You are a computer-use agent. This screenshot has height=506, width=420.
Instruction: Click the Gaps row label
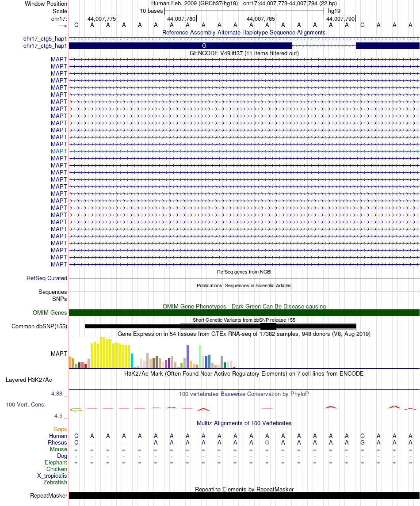tap(61, 430)
